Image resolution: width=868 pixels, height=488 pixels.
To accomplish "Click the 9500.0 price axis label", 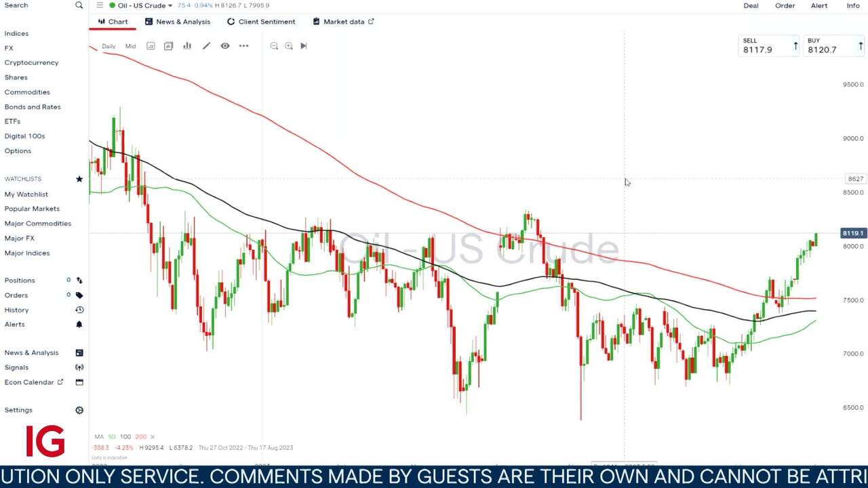I will coord(853,85).
